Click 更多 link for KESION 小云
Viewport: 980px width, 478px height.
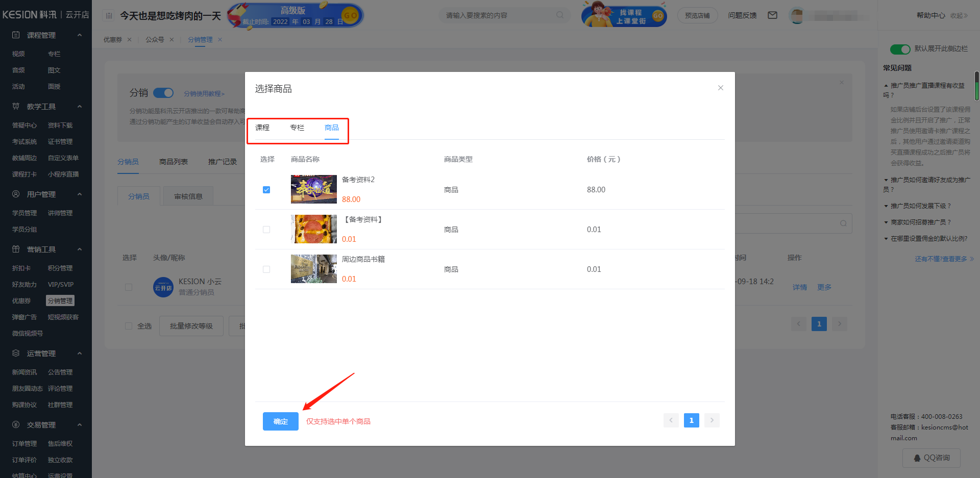pyautogui.click(x=824, y=288)
